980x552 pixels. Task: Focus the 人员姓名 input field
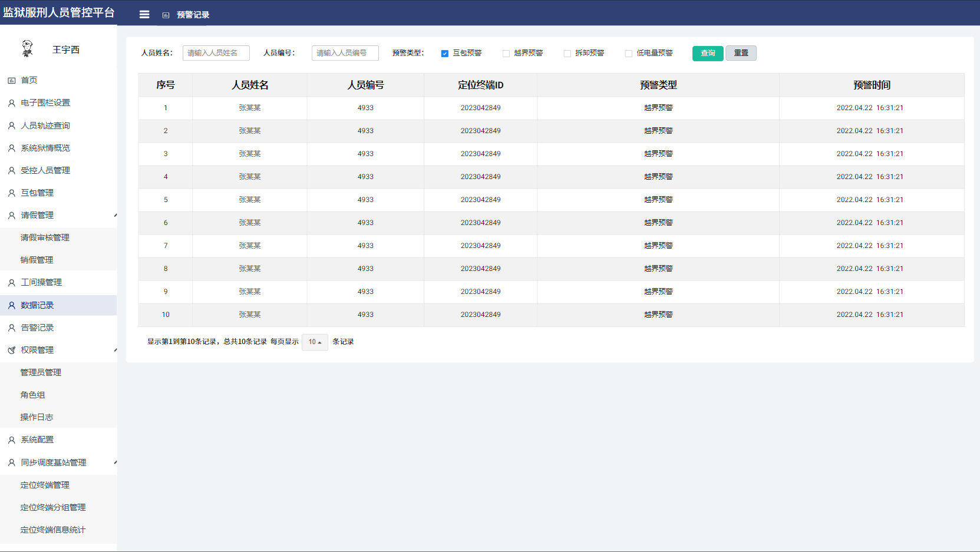coord(216,53)
